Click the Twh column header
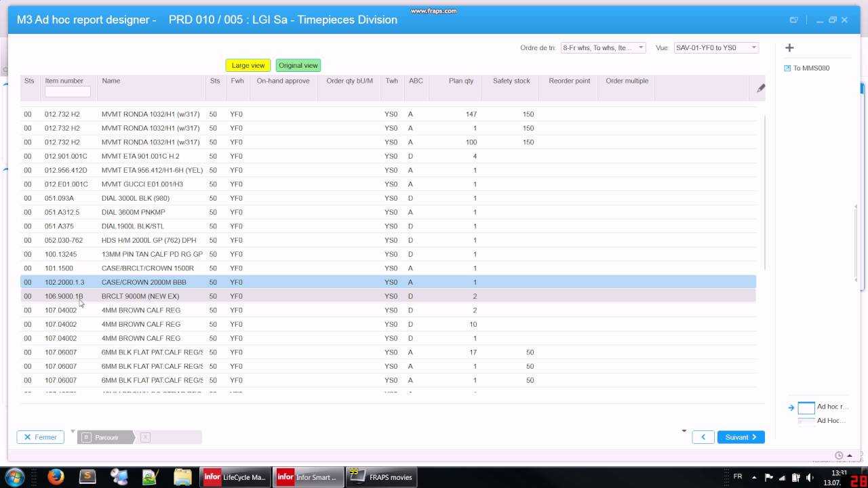Viewport: 868px width, 488px height. click(391, 81)
